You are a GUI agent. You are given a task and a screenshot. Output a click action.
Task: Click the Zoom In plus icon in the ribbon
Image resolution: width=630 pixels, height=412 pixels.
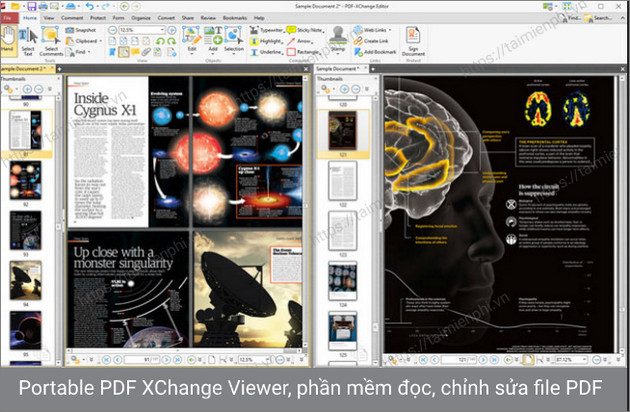click(172, 30)
